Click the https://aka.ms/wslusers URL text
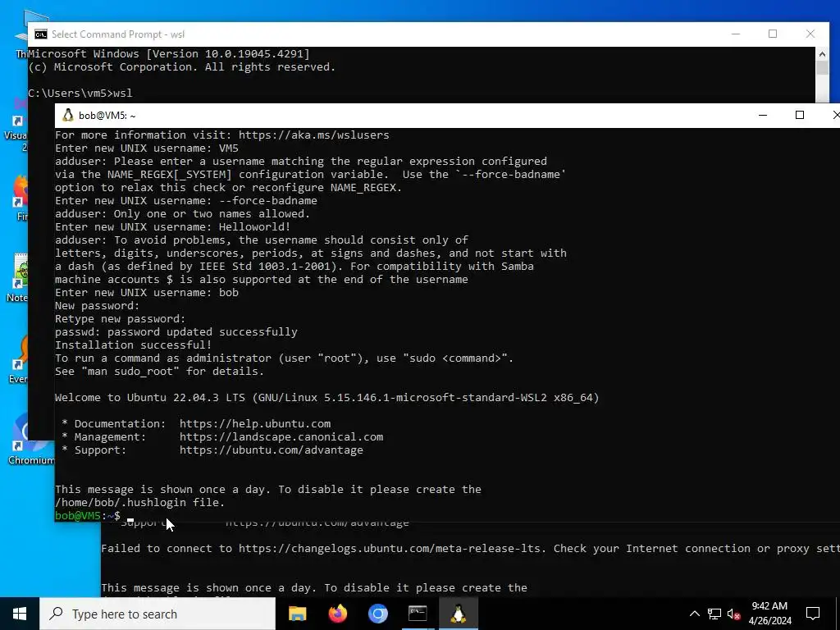Image resolution: width=840 pixels, height=630 pixels. pyautogui.click(x=314, y=135)
